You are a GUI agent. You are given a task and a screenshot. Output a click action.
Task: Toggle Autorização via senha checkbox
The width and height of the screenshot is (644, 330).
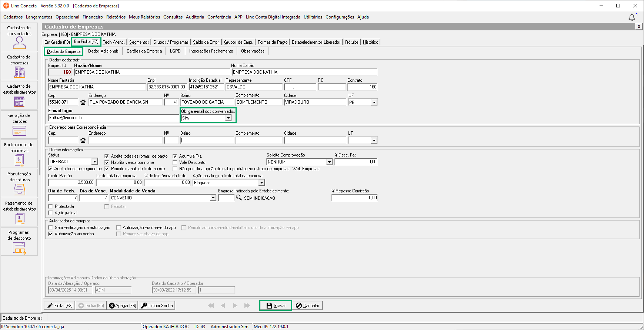(x=50, y=234)
